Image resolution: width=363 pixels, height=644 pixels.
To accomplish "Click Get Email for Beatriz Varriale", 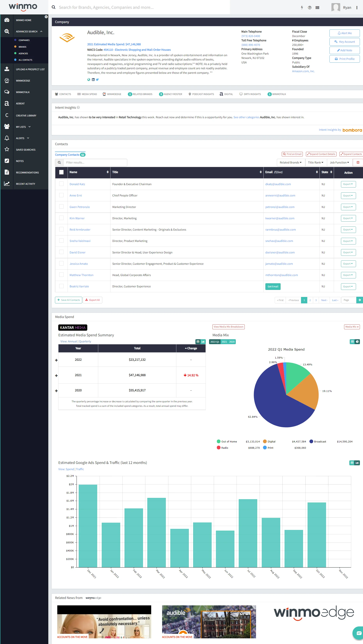I will [273, 287].
